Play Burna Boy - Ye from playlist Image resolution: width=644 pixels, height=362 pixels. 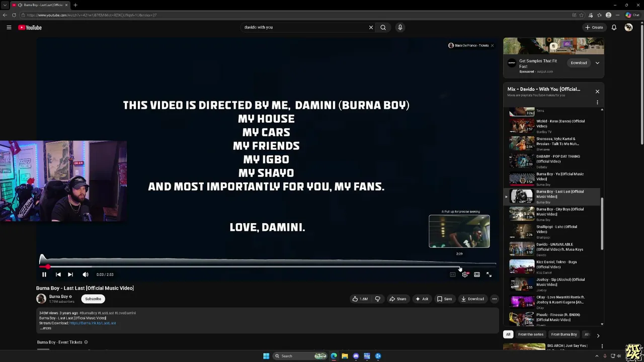coord(552,178)
